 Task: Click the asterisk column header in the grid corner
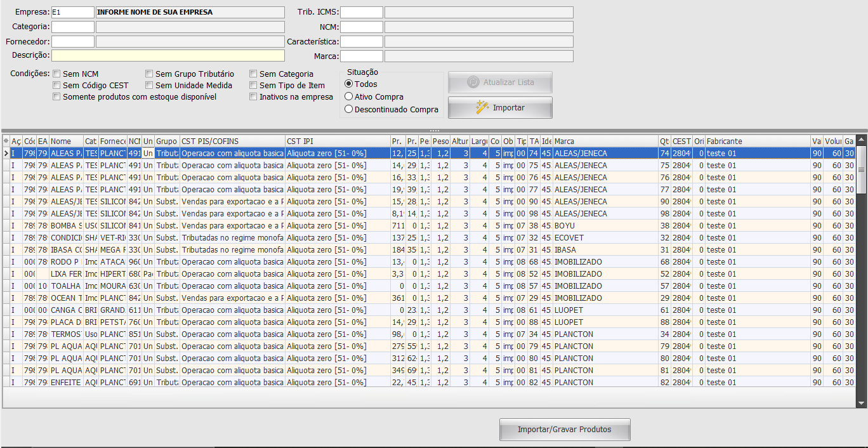(6, 141)
